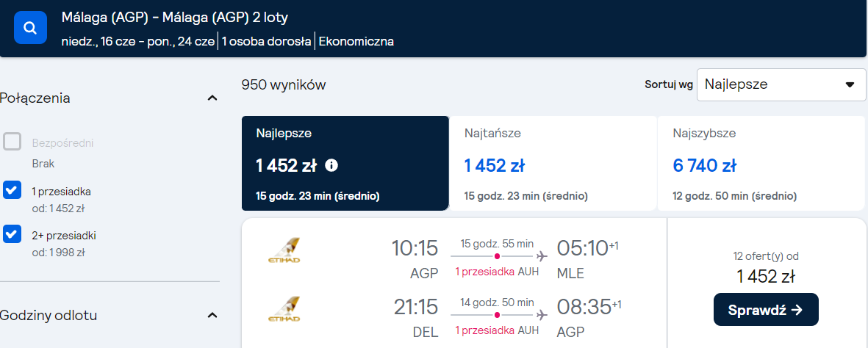Click the pink stopover dot on return route
The image size is (868, 348).
click(497, 315)
